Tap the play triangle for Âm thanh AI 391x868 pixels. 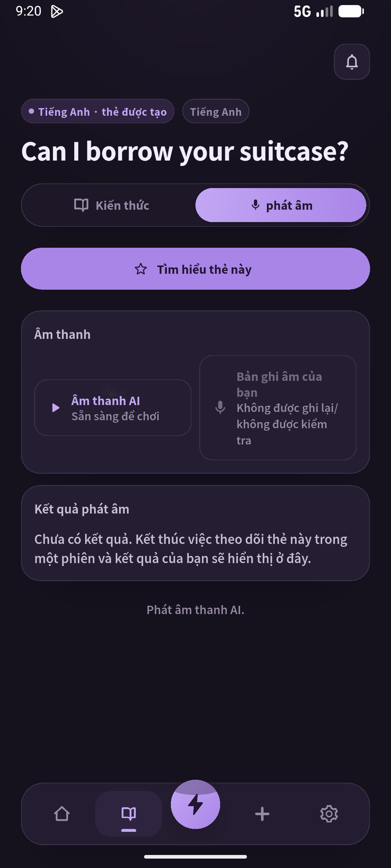(x=56, y=408)
